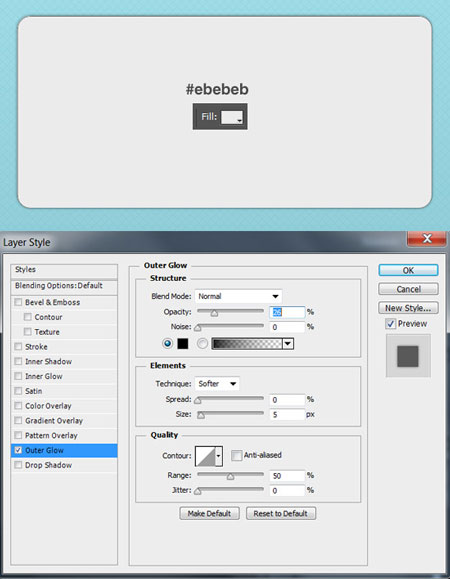Click Reset to Default button

281,514
